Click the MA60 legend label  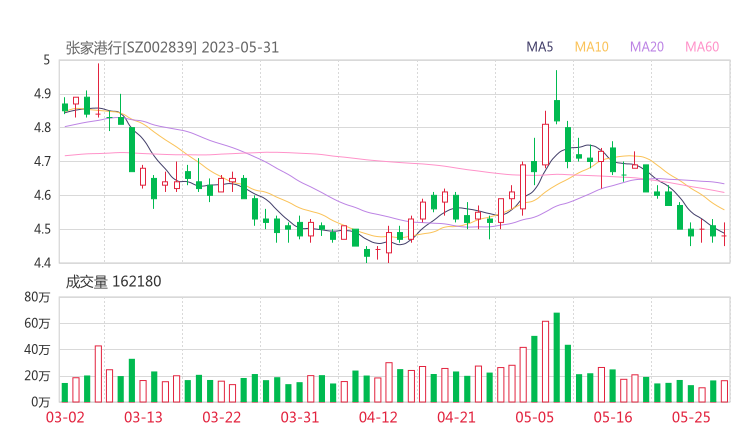pyautogui.click(x=702, y=47)
